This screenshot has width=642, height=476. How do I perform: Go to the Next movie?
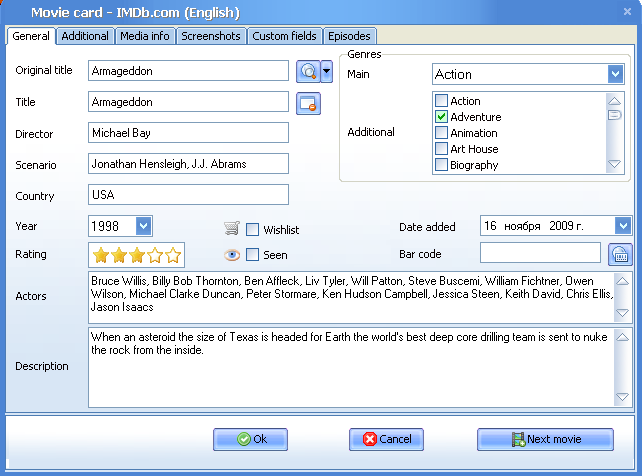point(545,439)
